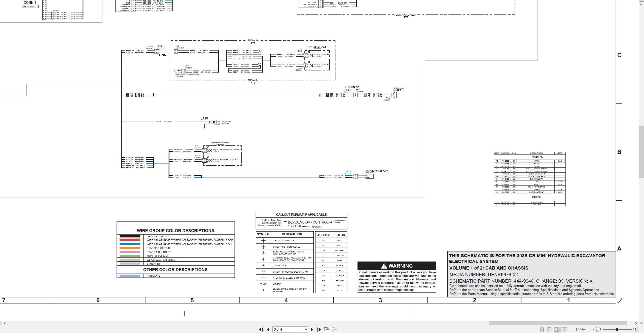
Task: Jump to the last page
Action: click(x=319, y=329)
